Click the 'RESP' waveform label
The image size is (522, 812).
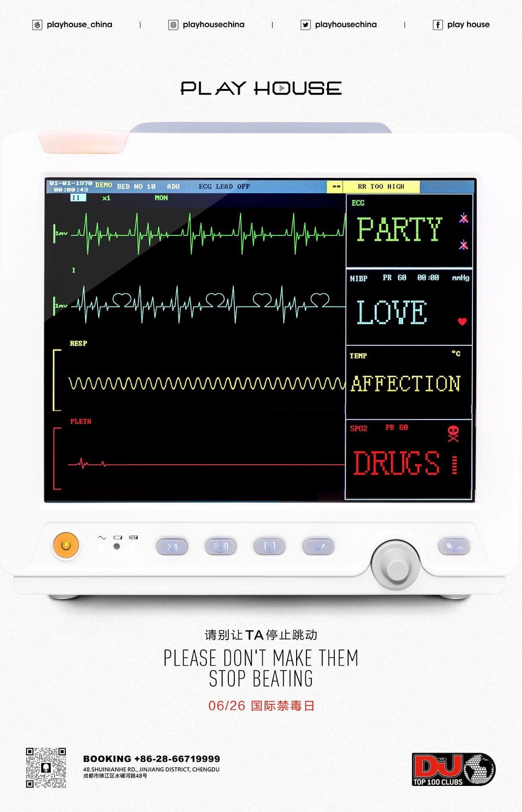coord(78,343)
